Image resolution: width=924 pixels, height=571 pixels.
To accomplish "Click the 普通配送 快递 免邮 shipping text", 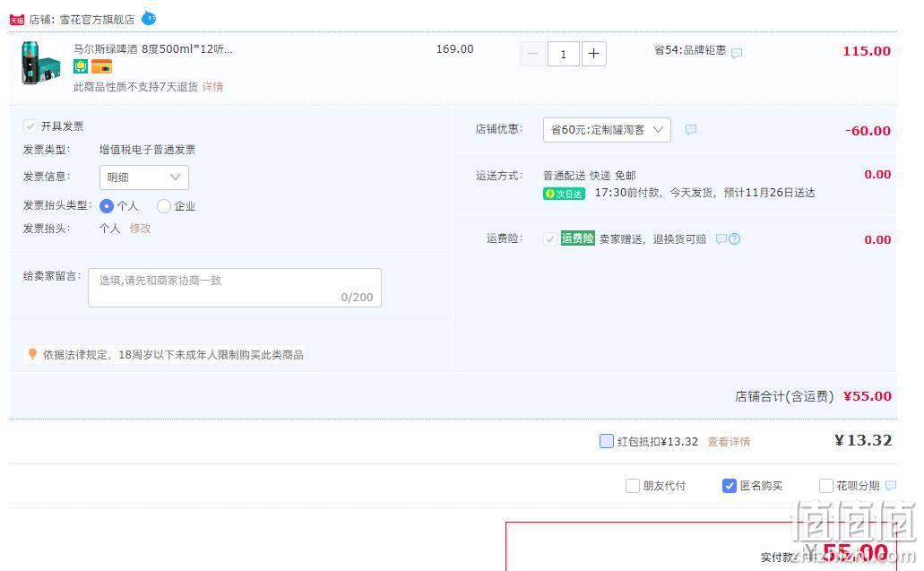I will click(x=590, y=176).
